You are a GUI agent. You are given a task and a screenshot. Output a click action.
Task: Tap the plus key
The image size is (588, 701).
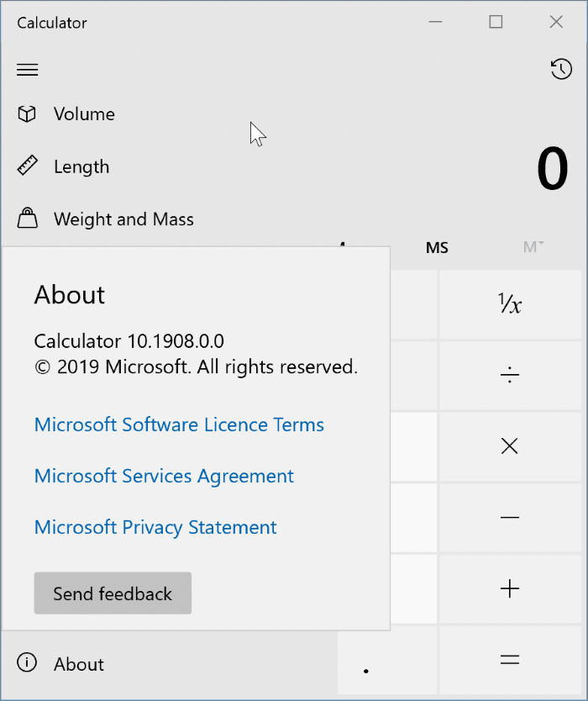[509, 588]
